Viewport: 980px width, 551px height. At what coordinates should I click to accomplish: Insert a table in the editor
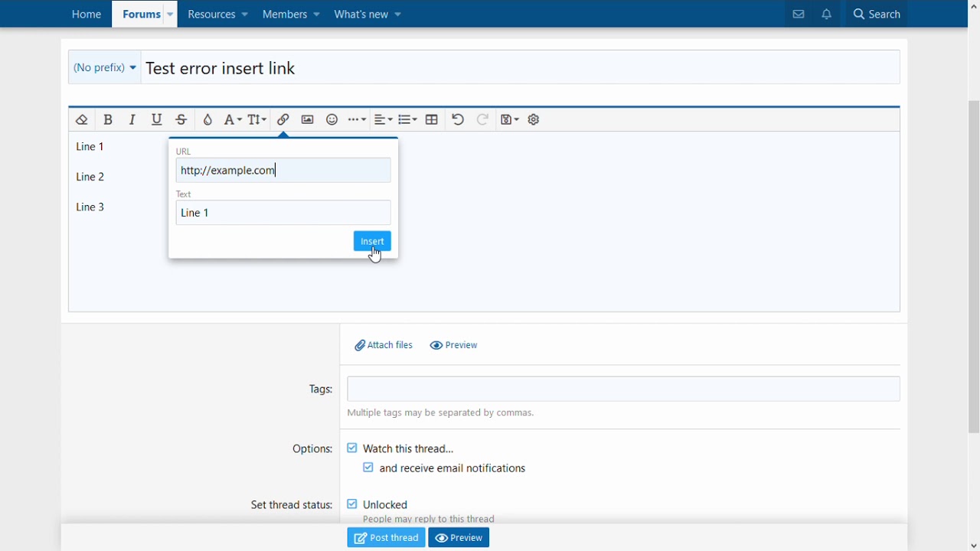(x=432, y=120)
